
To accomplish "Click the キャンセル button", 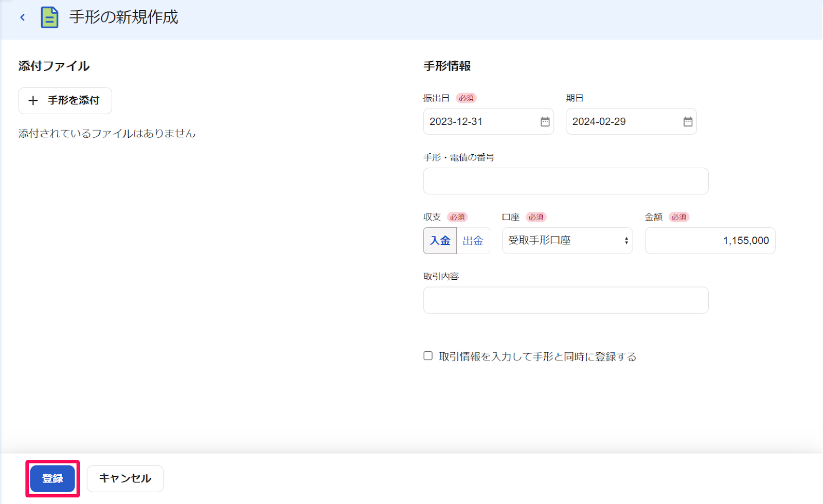I will [x=125, y=479].
